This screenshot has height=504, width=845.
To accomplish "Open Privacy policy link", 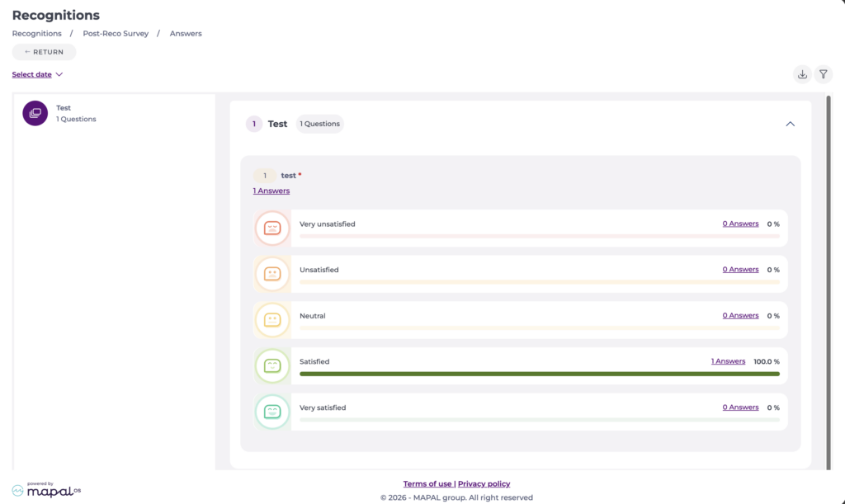I will point(484,483).
